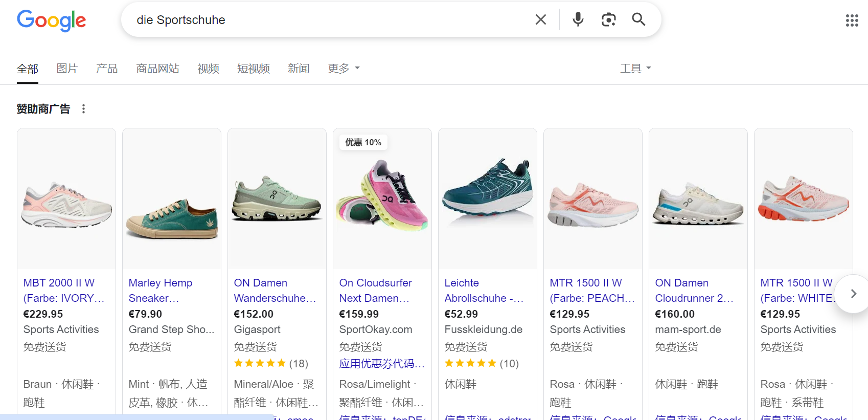868x420 pixels.
Task: Click the price €159.99
Action: coord(359,314)
